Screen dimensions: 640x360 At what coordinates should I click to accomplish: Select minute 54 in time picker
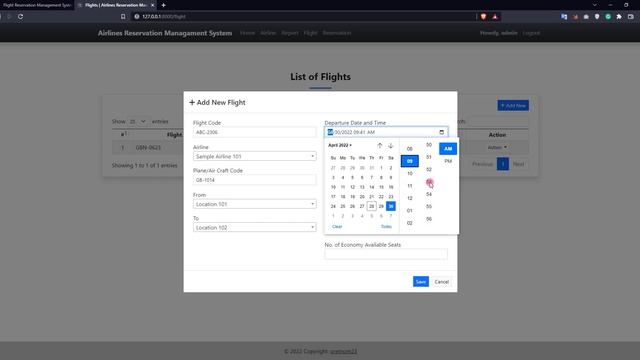point(429,194)
